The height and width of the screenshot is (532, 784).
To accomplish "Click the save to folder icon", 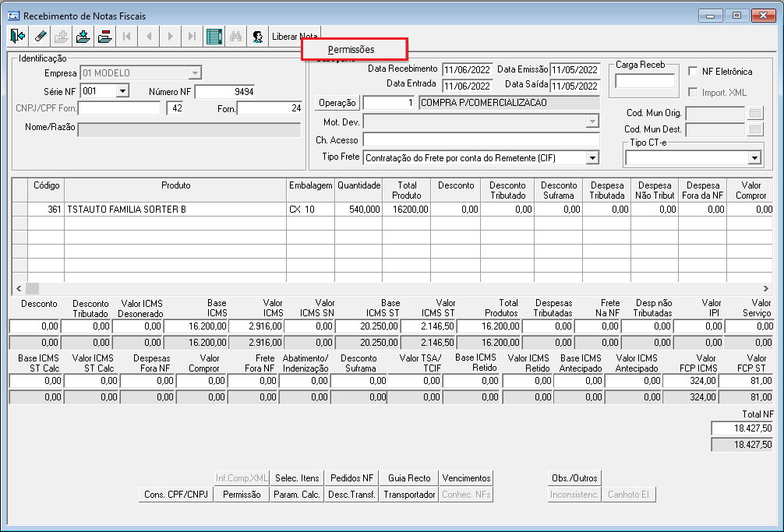I will (x=83, y=36).
